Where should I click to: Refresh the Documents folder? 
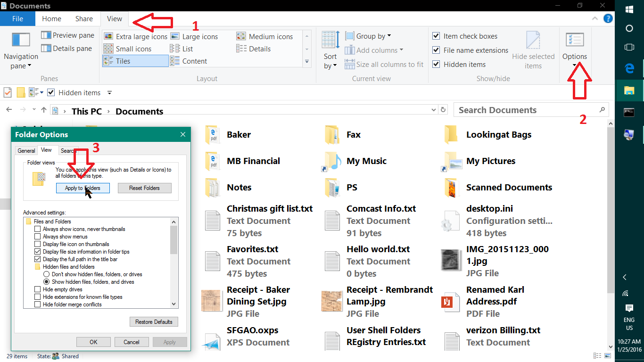(443, 109)
